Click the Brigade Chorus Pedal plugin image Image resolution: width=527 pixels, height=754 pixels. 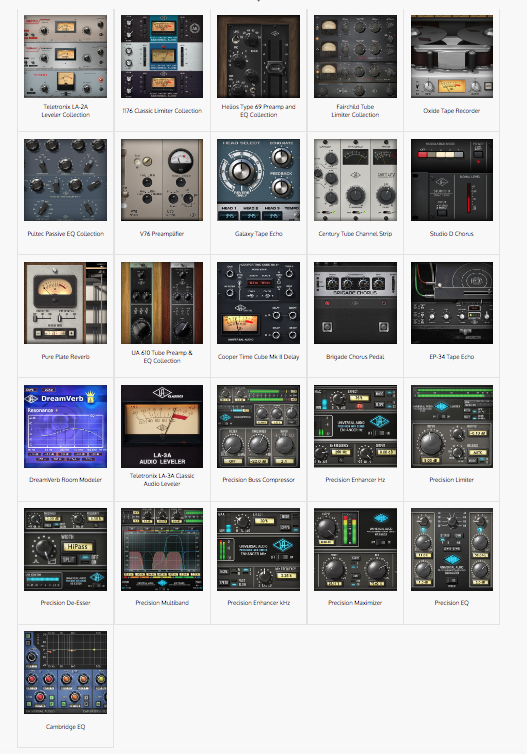click(355, 303)
